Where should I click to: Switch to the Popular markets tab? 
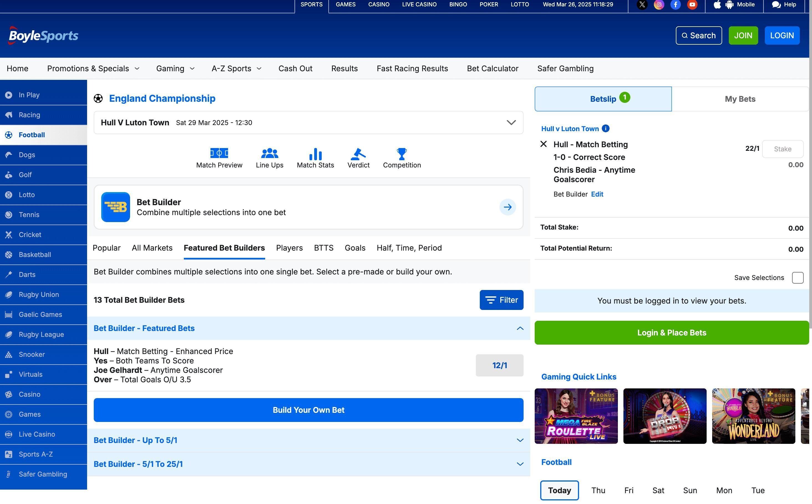pyautogui.click(x=106, y=248)
